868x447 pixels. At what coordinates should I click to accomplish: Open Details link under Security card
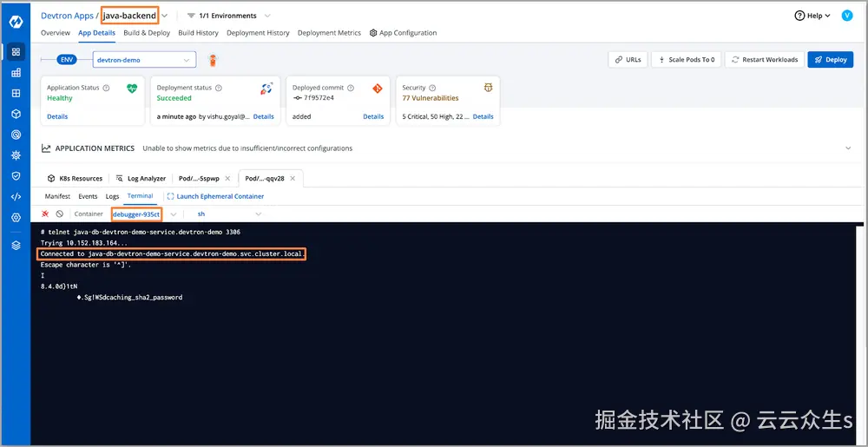(483, 116)
